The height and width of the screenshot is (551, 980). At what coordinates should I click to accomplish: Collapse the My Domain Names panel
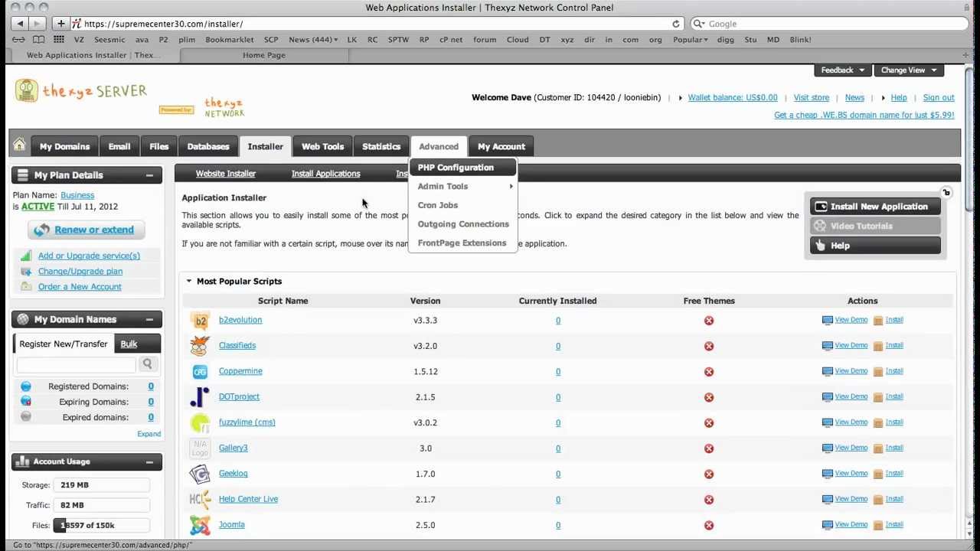click(x=149, y=320)
